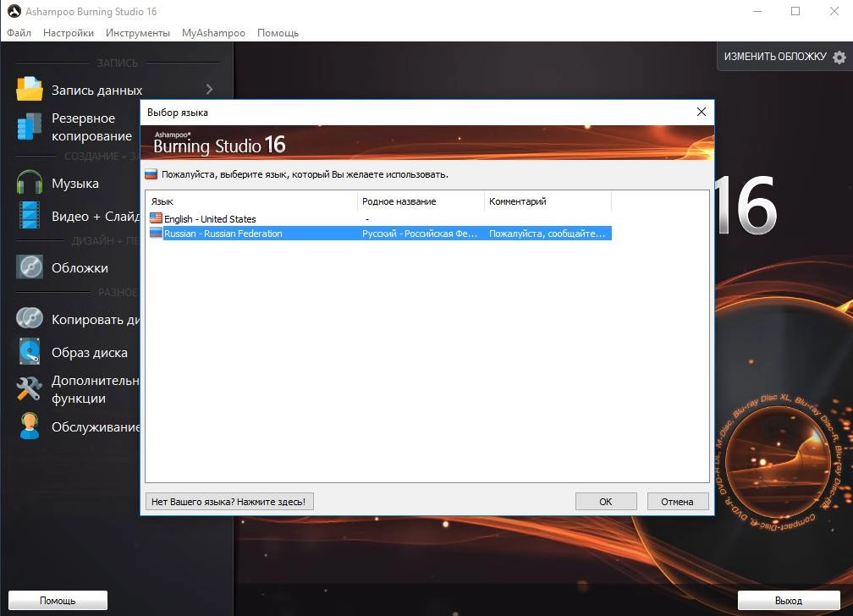Viewport: 853px width, 616px height.
Task: Close the Ashampoo Burning Studio main window
Action: [x=834, y=12]
